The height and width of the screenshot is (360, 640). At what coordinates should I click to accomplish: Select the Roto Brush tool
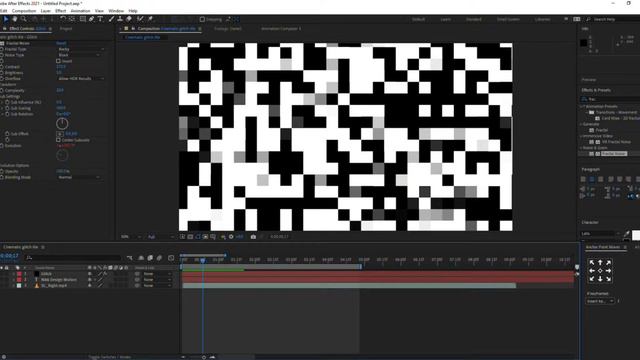click(x=140, y=19)
